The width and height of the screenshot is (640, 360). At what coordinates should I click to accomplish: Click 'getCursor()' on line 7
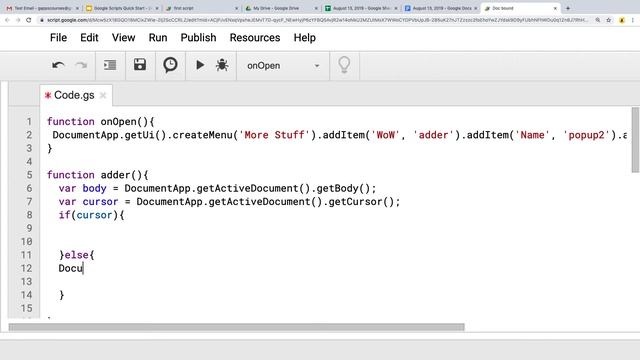click(361, 202)
